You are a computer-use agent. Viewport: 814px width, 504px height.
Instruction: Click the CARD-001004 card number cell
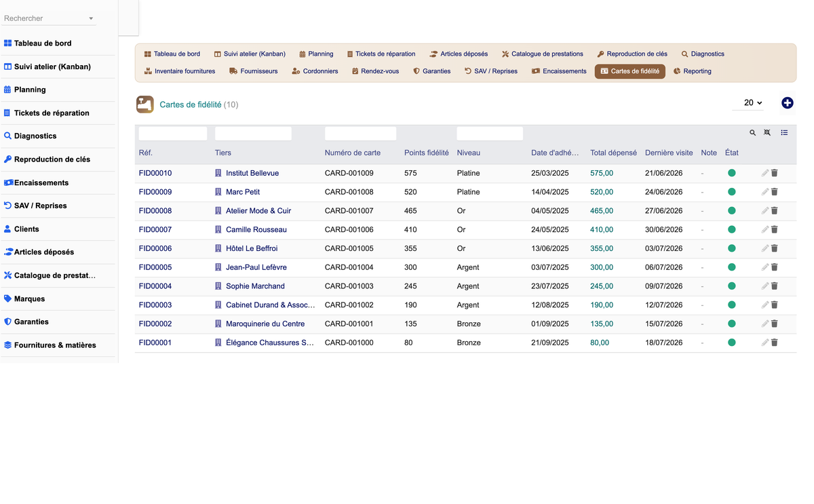[349, 267]
